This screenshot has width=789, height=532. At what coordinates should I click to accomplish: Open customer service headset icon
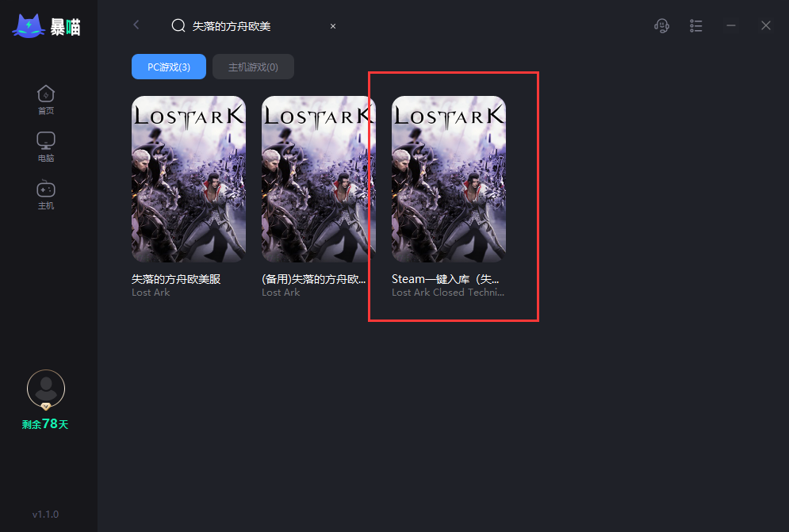click(x=661, y=26)
